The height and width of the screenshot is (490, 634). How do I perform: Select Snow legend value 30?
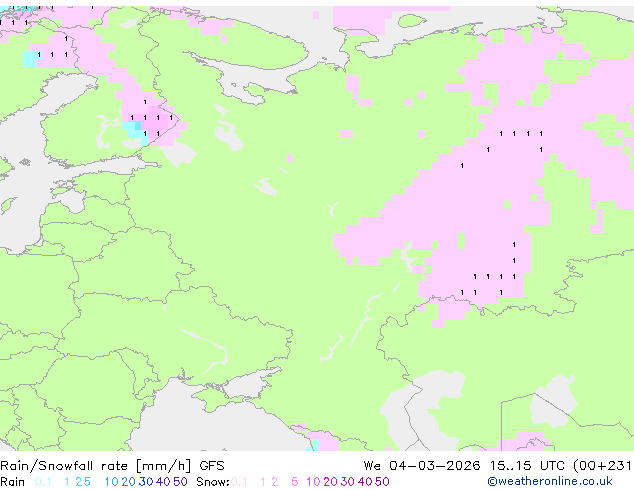(347, 482)
